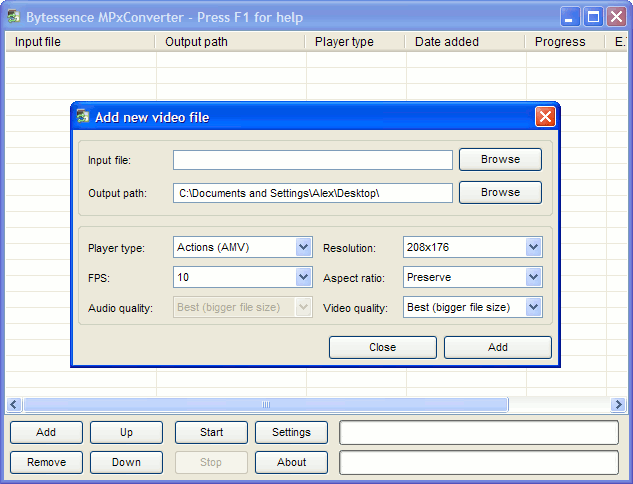The image size is (633, 484).
Task: Click the Down button
Action: point(126,462)
